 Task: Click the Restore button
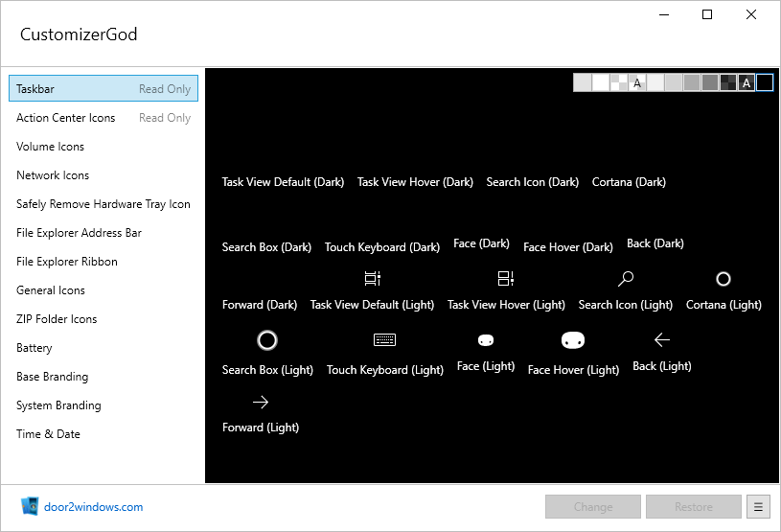pyautogui.click(x=694, y=507)
